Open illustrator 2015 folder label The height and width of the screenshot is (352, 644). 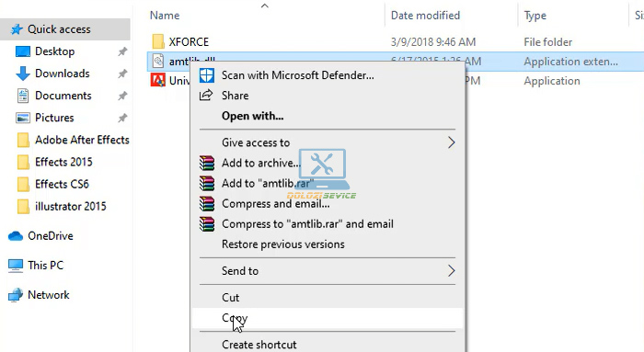[x=70, y=207]
